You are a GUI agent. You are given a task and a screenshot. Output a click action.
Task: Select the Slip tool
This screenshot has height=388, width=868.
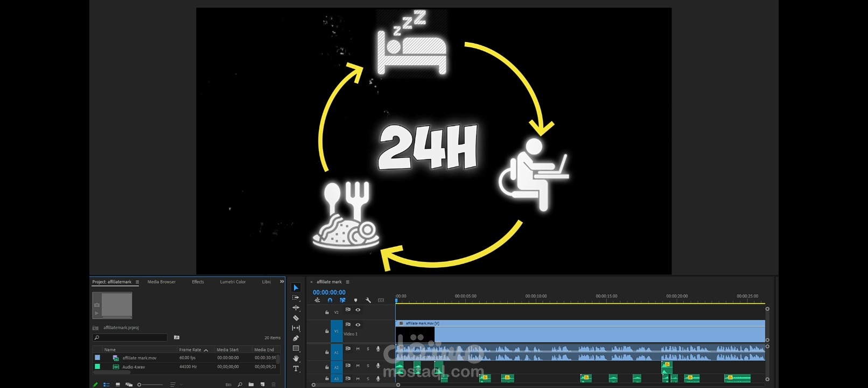tap(296, 328)
